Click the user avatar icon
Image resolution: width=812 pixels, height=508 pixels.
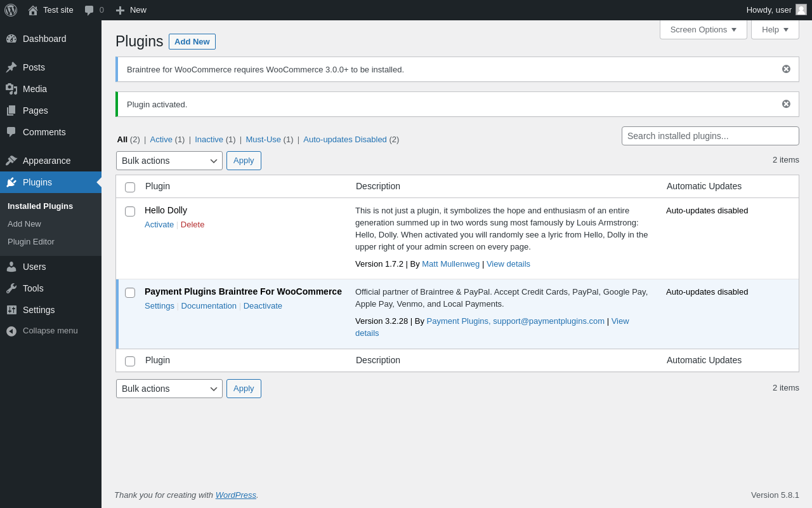coord(801,10)
